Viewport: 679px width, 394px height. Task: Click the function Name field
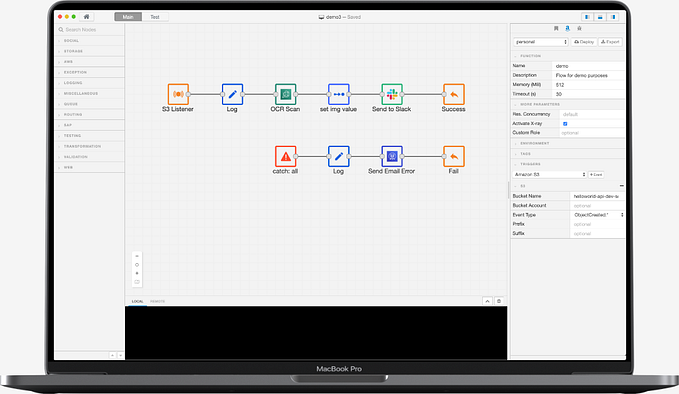click(x=588, y=66)
